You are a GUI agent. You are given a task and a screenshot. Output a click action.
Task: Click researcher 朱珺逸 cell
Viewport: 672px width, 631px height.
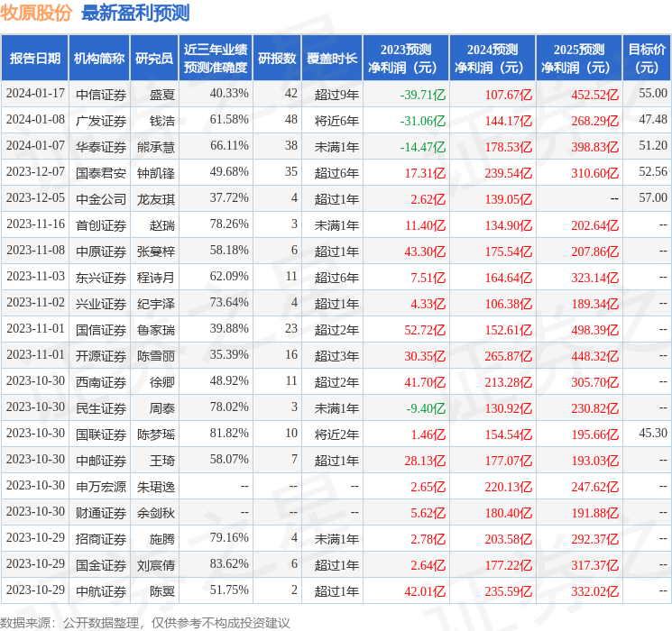[155, 487]
